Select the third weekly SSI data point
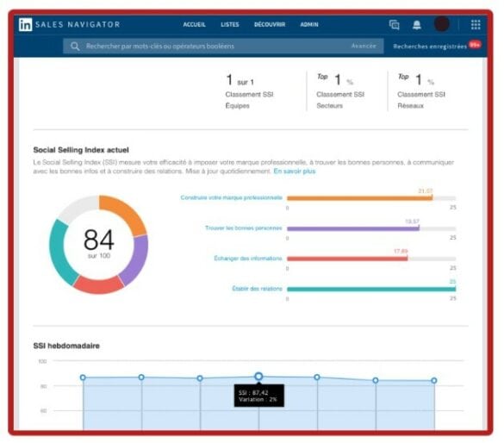504x443 pixels. 200,378
